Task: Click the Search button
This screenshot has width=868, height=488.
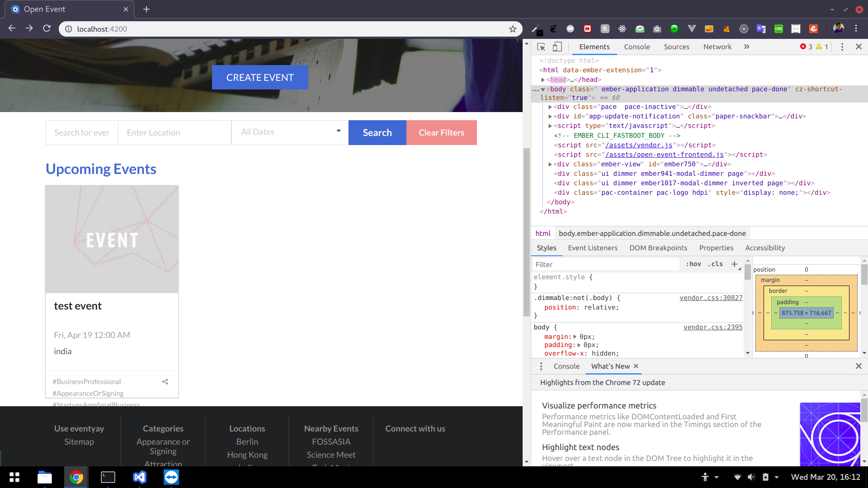Action: pyautogui.click(x=377, y=132)
